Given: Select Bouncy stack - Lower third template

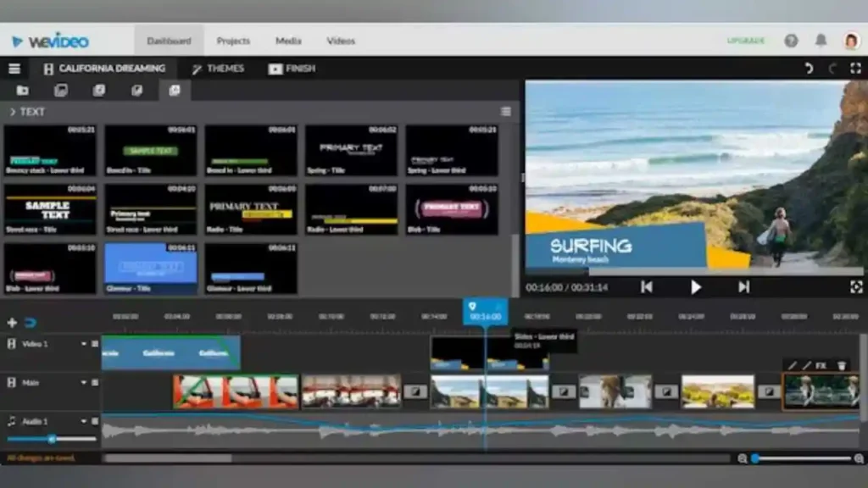Looking at the screenshot, I should click(50, 150).
